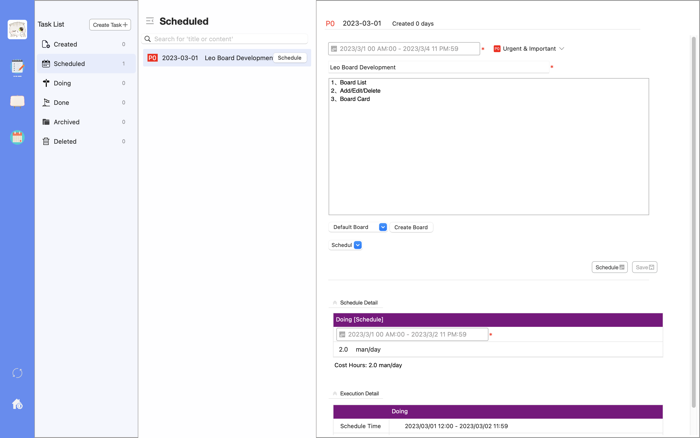The width and height of the screenshot is (700, 438).
Task: Click the Schedule button in detail panel
Action: 609,267
